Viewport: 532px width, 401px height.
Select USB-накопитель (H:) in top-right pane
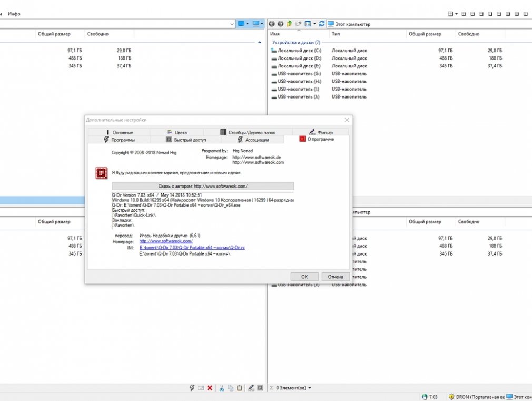pos(299,81)
